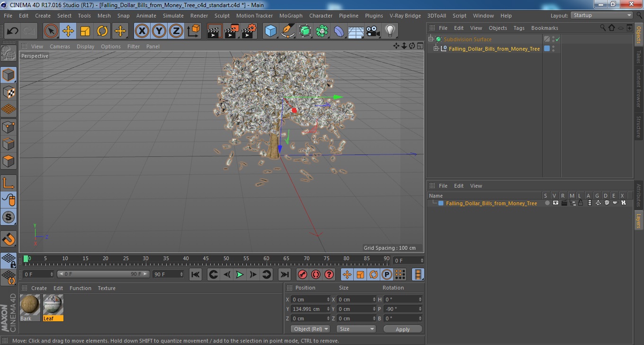Open the Subdivision Surface generator icon

tap(305, 31)
